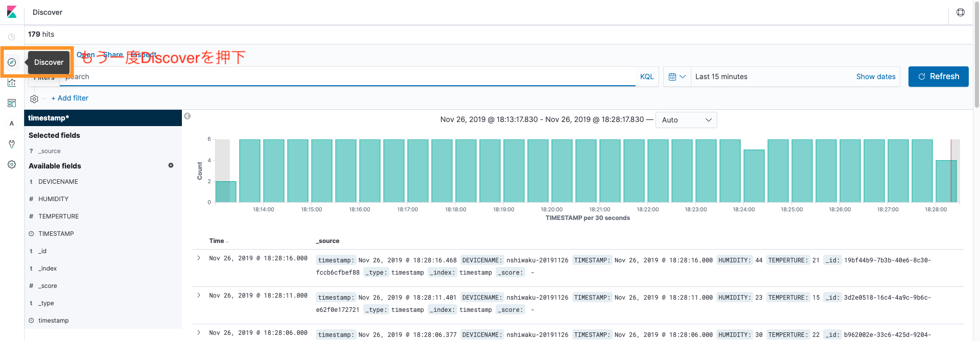
Task: Select TEMPERTURE field
Action: point(58,216)
